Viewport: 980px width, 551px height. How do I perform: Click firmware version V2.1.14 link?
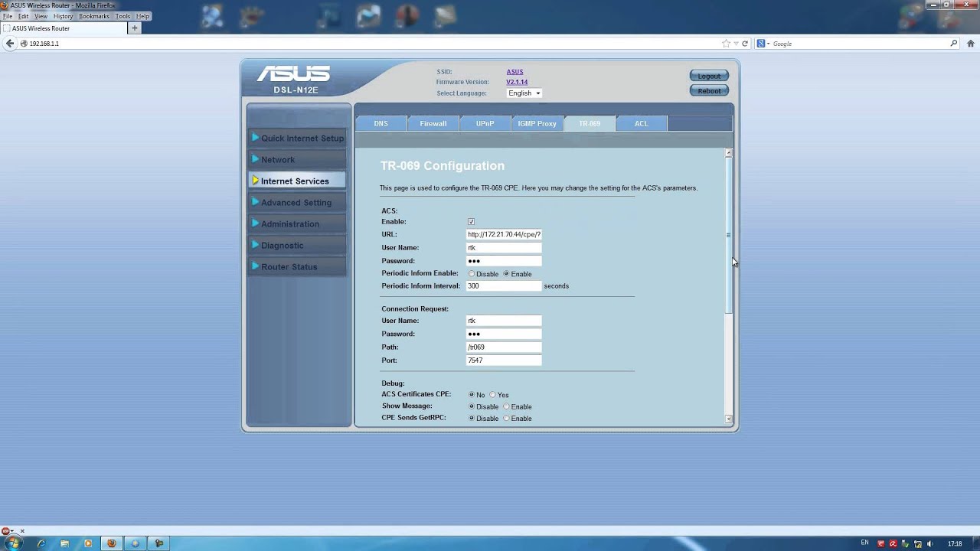tap(517, 82)
